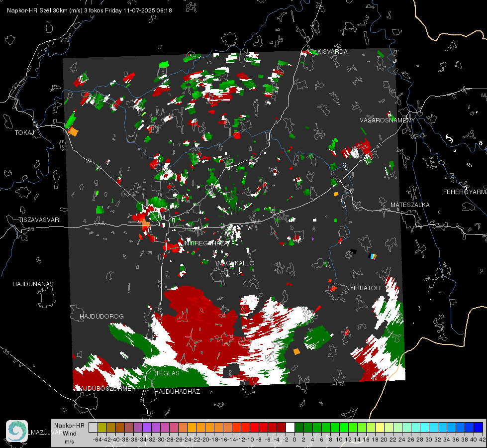Click the NYÍREGYHÁZA city label
This screenshot has height=448, width=487.
pos(207,243)
